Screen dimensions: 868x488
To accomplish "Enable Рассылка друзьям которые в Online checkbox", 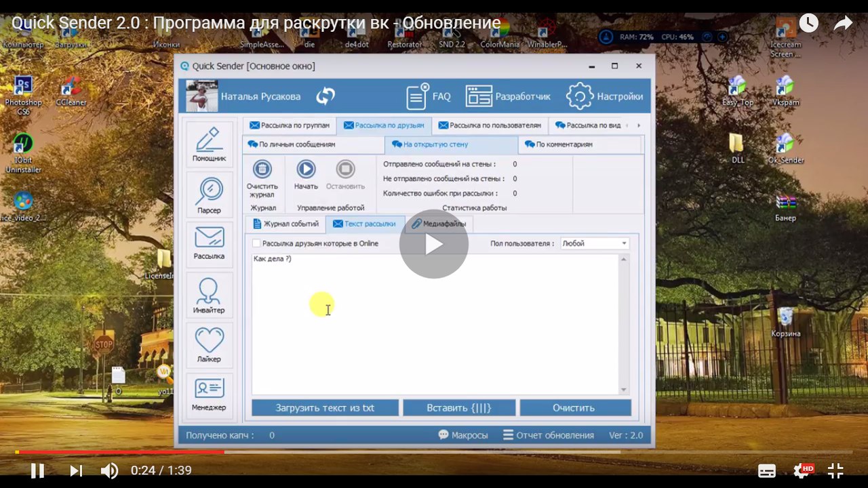I will (256, 243).
